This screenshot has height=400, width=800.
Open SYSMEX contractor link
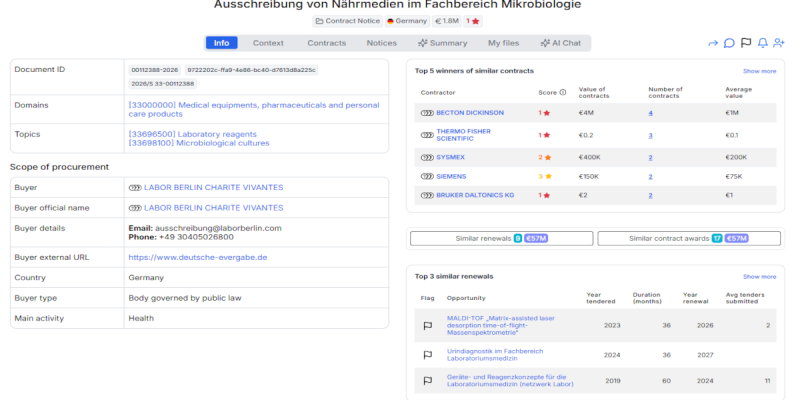coord(451,158)
